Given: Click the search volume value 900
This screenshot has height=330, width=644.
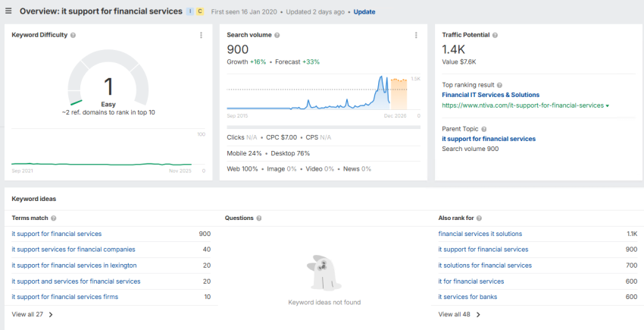Looking at the screenshot, I should pos(238,49).
